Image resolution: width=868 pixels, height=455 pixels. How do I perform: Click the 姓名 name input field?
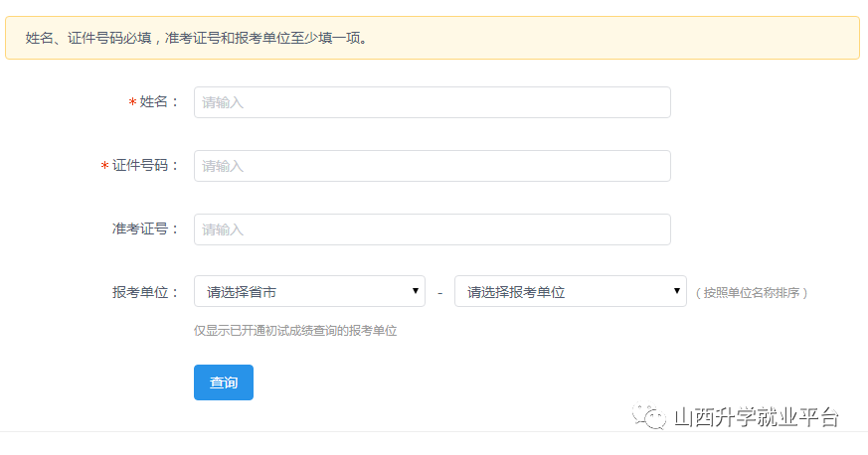point(432,102)
